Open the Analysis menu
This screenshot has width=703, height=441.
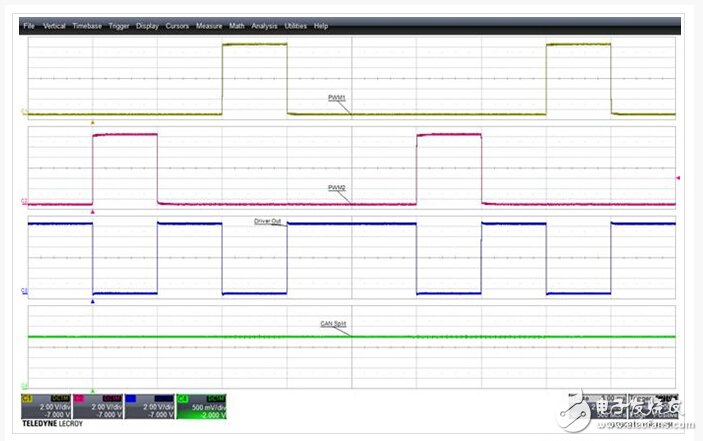pyautogui.click(x=264, y=26)
